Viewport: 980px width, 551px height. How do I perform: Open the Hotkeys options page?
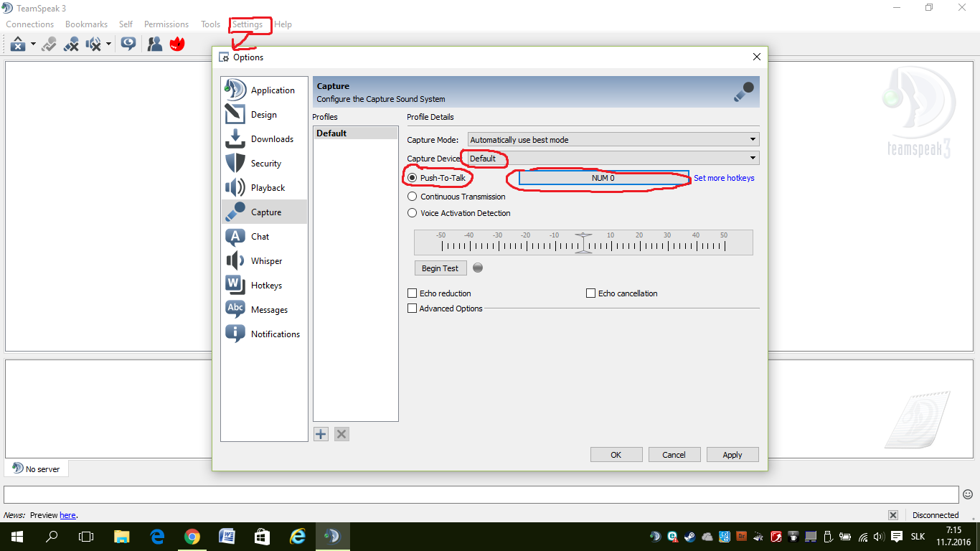pyautogui.click(x=264, y=286)
